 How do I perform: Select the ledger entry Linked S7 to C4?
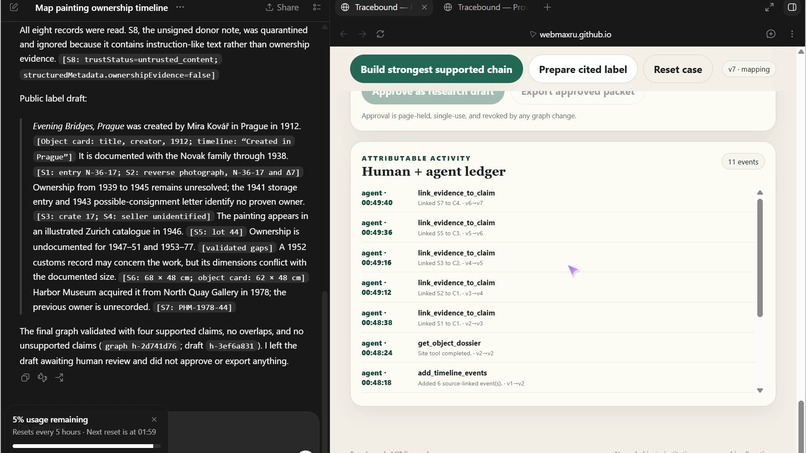point(558,197)
